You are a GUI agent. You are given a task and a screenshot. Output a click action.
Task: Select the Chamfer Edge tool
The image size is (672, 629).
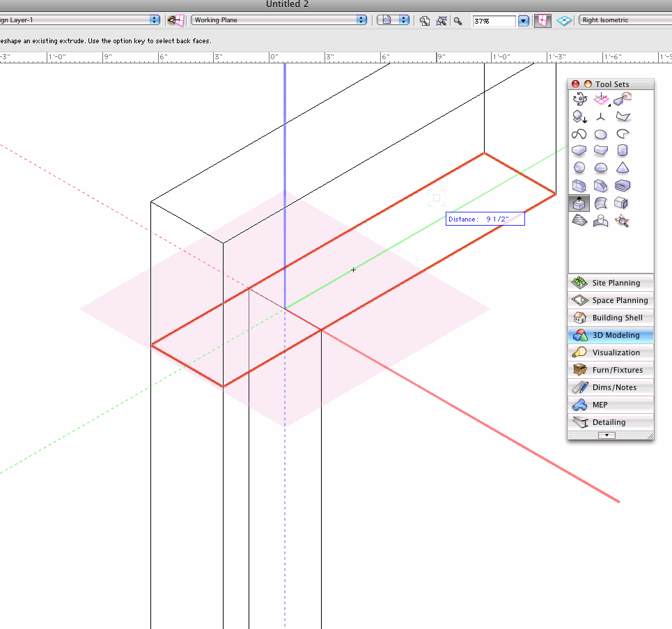(x=601, y=186)
